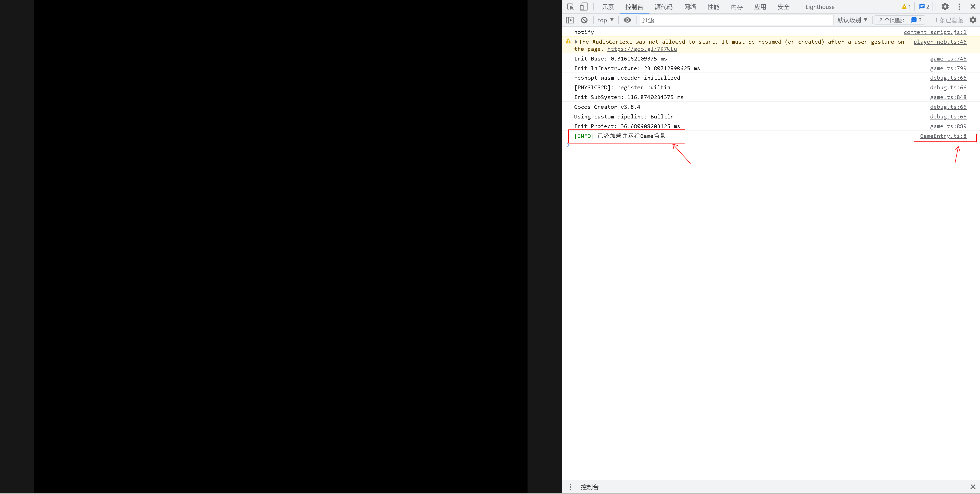Expand the AudioContext warning message

(576, 42)
